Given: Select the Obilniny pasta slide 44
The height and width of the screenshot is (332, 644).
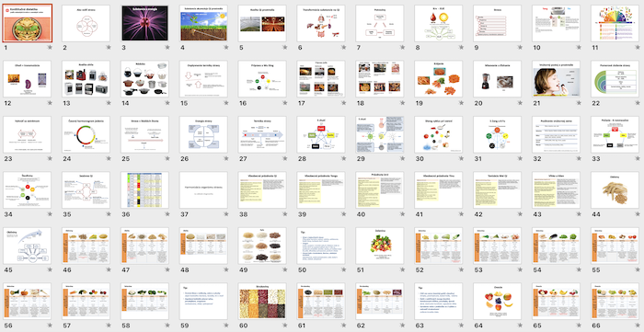Looking at the screenshot, I should (615, 190).
